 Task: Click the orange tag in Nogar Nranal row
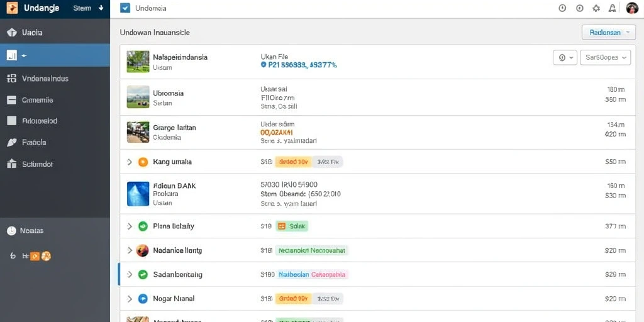point(293,299)
